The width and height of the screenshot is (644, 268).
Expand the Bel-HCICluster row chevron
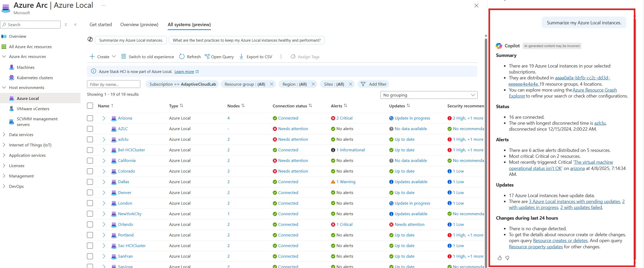click(x=104, y=150)
